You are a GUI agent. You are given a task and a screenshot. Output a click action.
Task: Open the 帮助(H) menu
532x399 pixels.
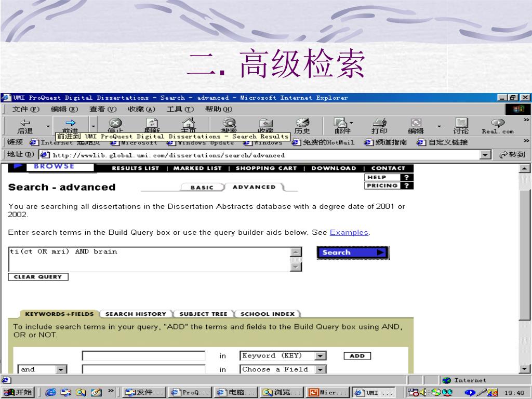click(219, 109)
